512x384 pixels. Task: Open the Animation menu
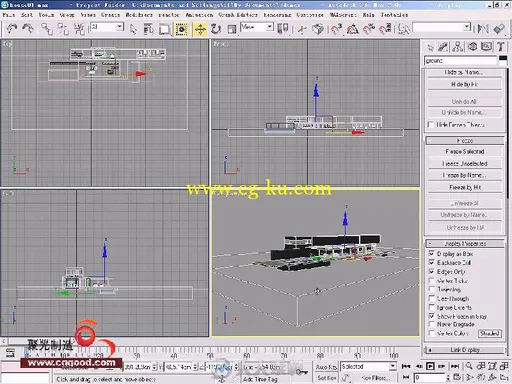tap(199, 15)
